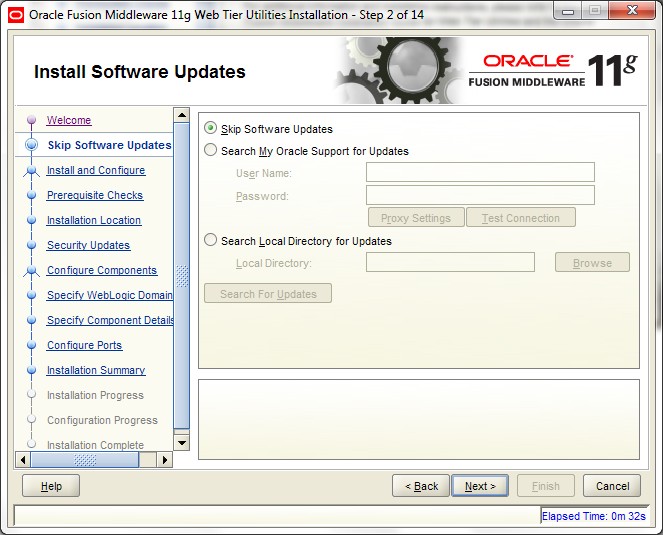
Task: Click the sidebar vertical scrollbar thumb
Action: click(x=182, y=276)
